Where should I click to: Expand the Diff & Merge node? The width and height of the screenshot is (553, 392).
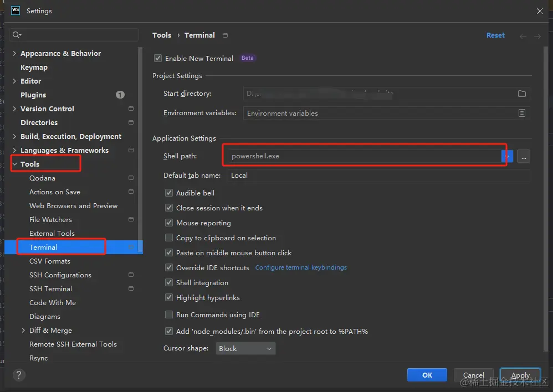click(x=23, y=331)
